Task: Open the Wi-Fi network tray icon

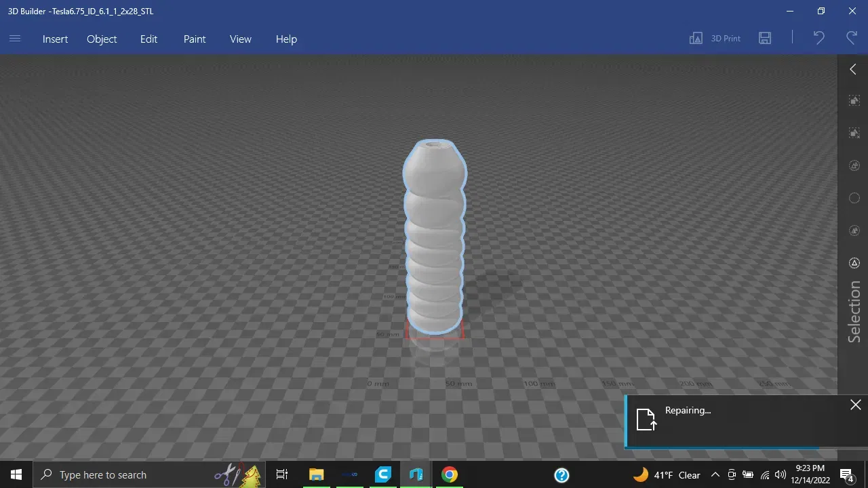Action: 765,474
